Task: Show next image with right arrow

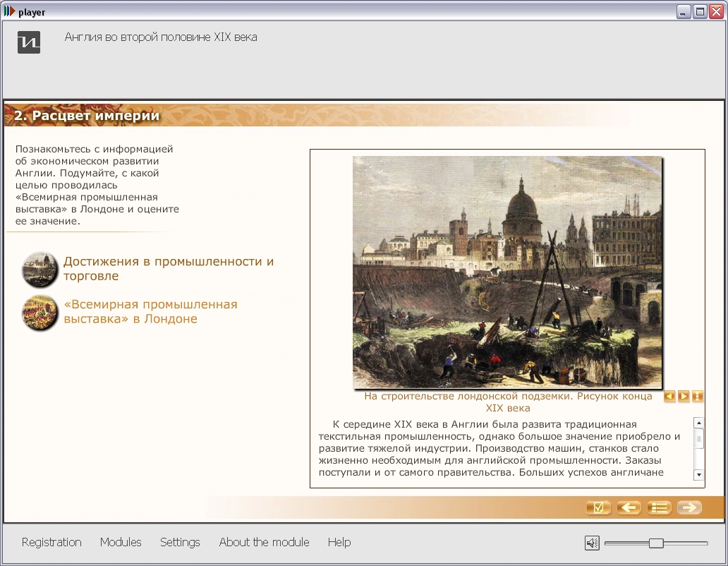Action: tap(684, 396)
